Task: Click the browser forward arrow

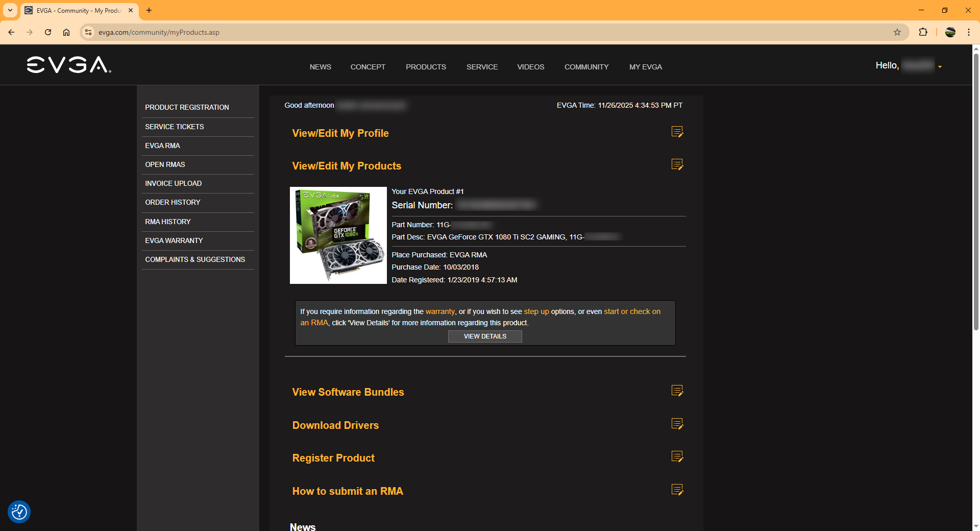Action: coord(30,32)
